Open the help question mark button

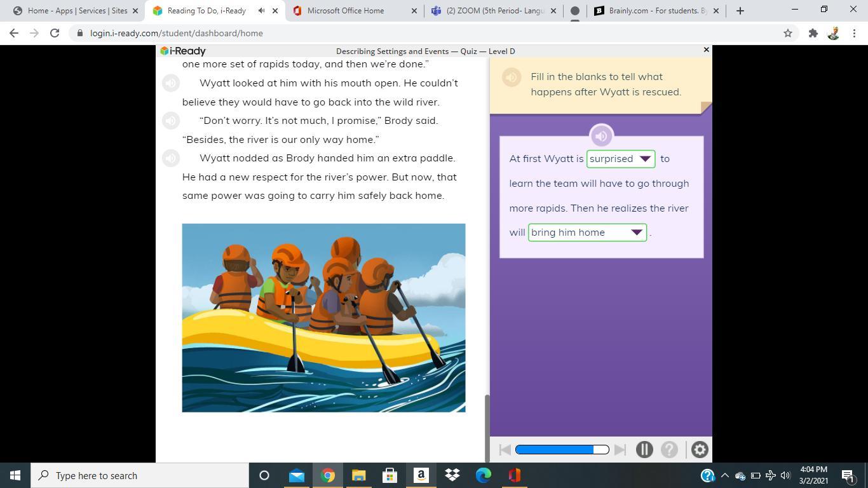click(x=669, y=449)
